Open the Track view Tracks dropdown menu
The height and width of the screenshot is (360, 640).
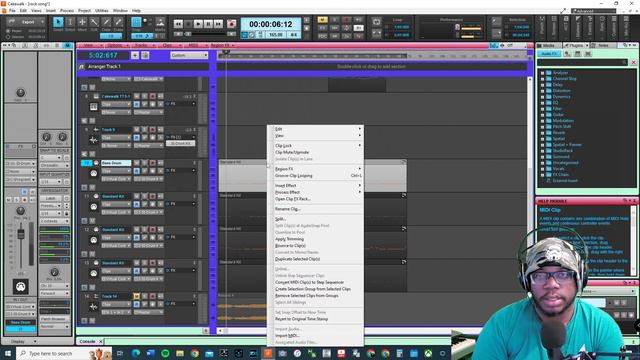pyautogui.click(x=142, y=45)
